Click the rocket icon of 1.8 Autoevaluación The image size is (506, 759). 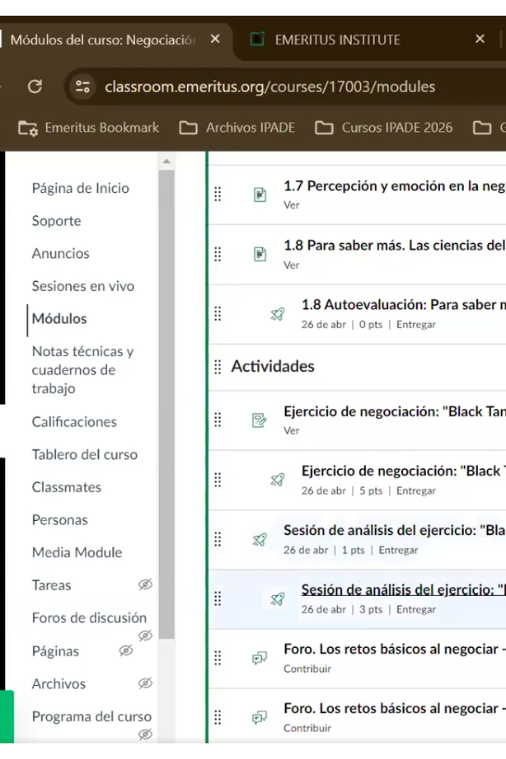(x=277, y=314)
